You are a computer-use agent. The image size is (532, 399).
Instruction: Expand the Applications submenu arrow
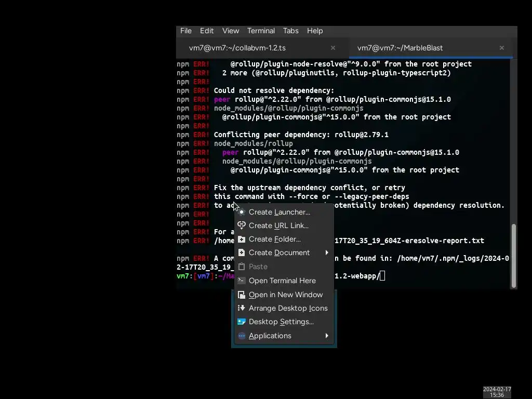tap(327, 336)
